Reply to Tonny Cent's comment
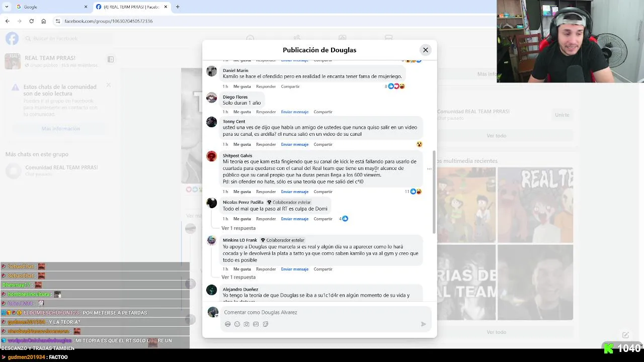Image resolution: width=644 pixels, height=362 pixels. pos(266,145)
